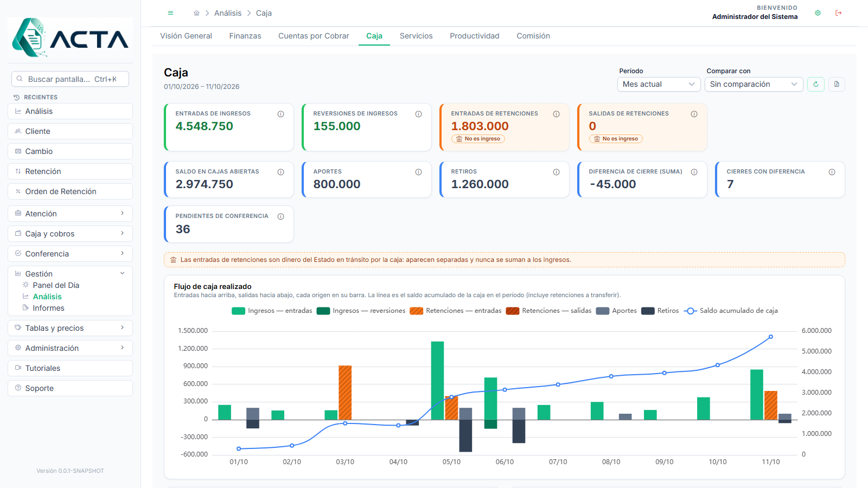This screenshot has height=488, width=868.
Task: Show info for Pendientes de Conferencia card
Action: click(x=281, y=216)
